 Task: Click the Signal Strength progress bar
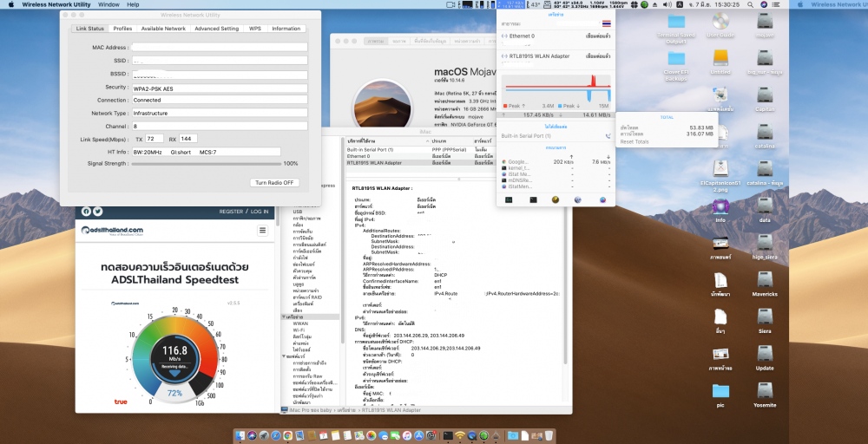point(206,163)
